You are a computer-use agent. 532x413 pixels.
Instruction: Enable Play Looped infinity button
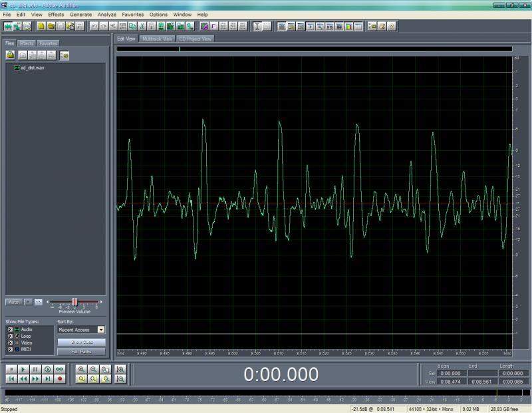(x=61, y=368)
